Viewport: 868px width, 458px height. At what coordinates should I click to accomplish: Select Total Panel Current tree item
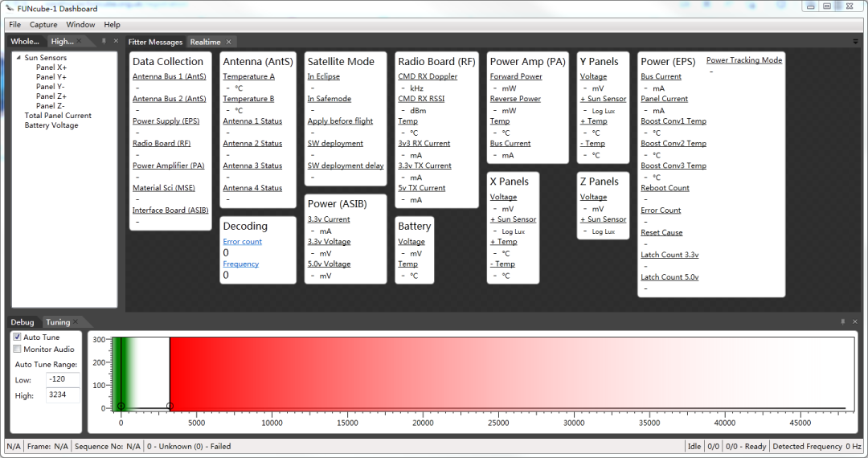[58, 116]
